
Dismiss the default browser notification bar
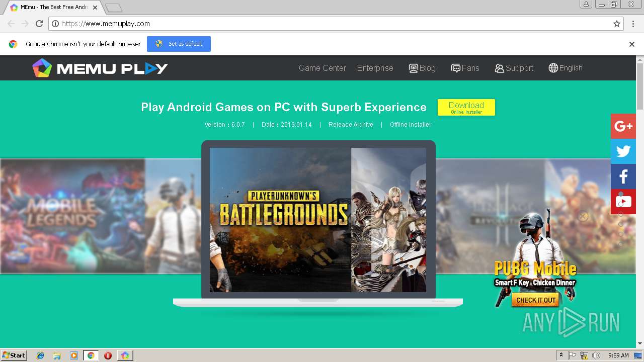coord(632,44)
